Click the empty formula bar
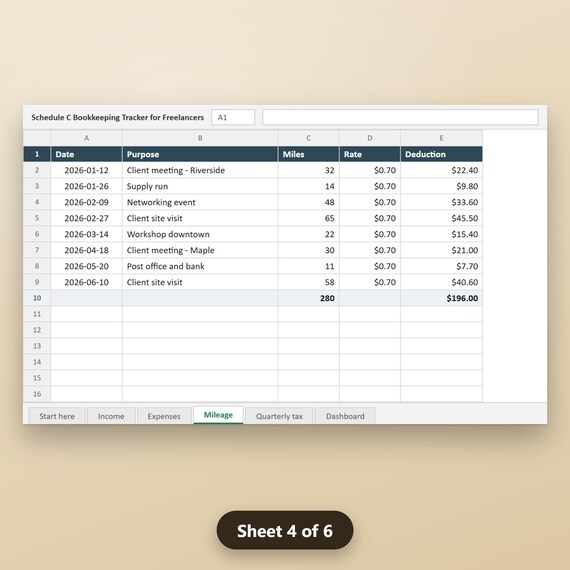Viewport: 570px width, 570px height. coord(400,117)
